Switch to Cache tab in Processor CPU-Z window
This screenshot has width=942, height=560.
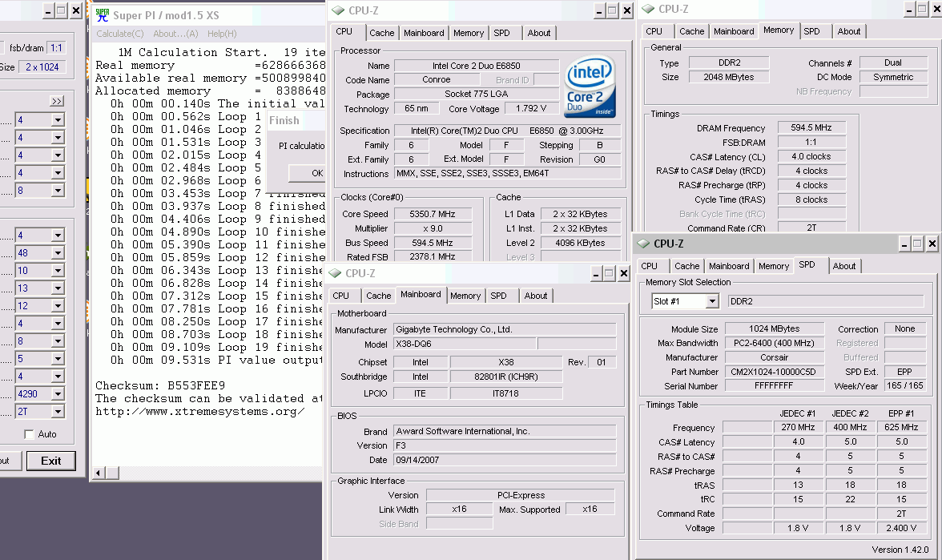pos(381,33)
